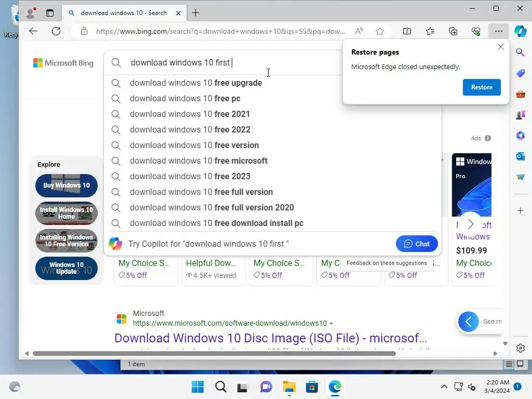This screenshot has height=399, width=532.
Task: Open Windows Pro product ad thumbnail
Action: click(472, 185)
